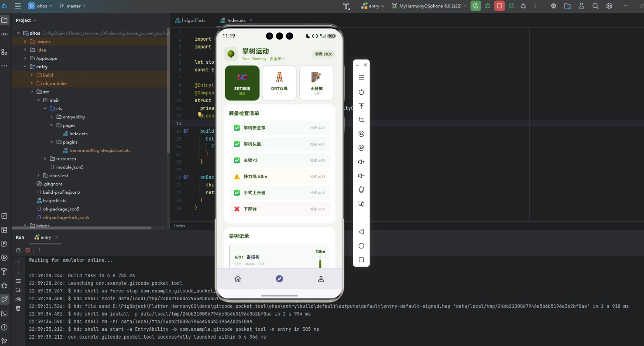Tap the home tab icon in app

coord(238,279)
